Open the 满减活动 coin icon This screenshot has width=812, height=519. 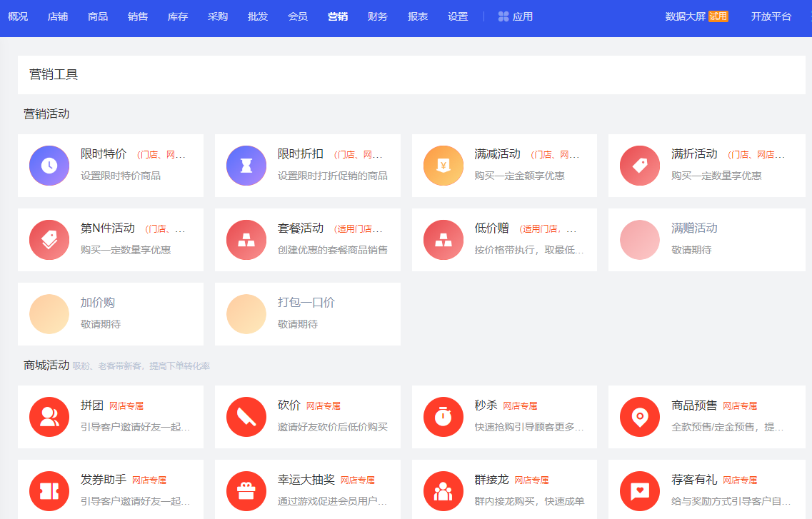[x=443, y=165]
